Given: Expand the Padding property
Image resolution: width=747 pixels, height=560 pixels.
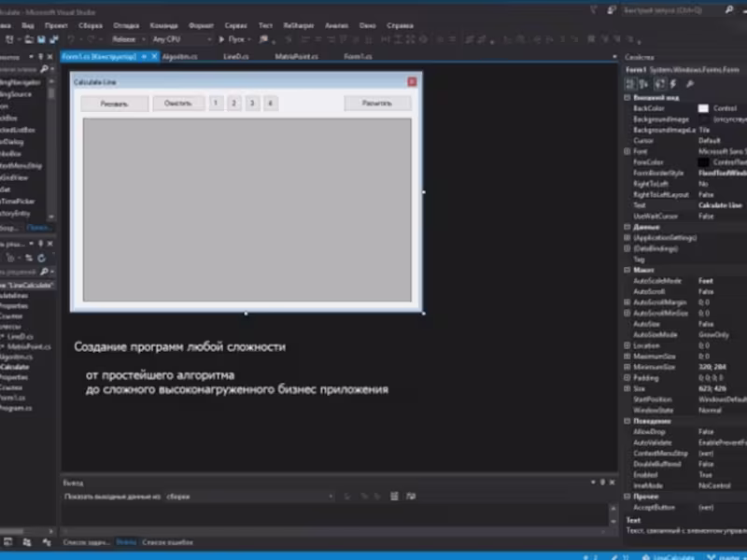Looking at the screenshot, I should pyautogui.click(x=627, y=378).
